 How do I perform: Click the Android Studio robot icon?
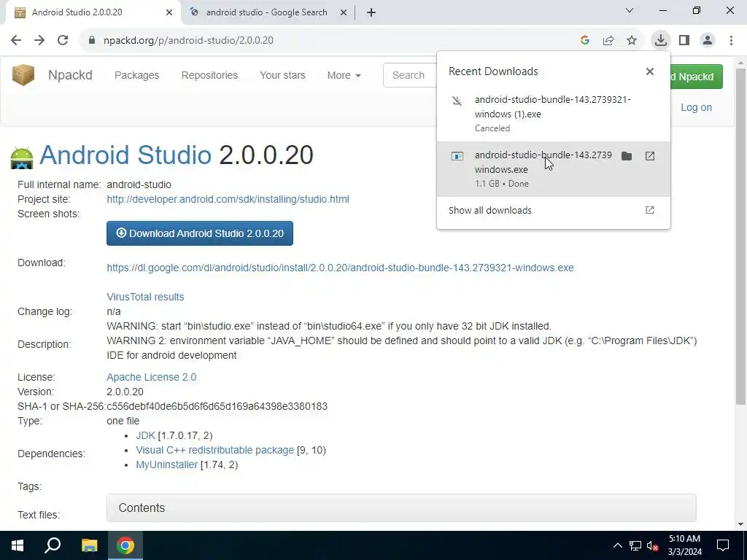pyautogui.click(x=22, y=157)
